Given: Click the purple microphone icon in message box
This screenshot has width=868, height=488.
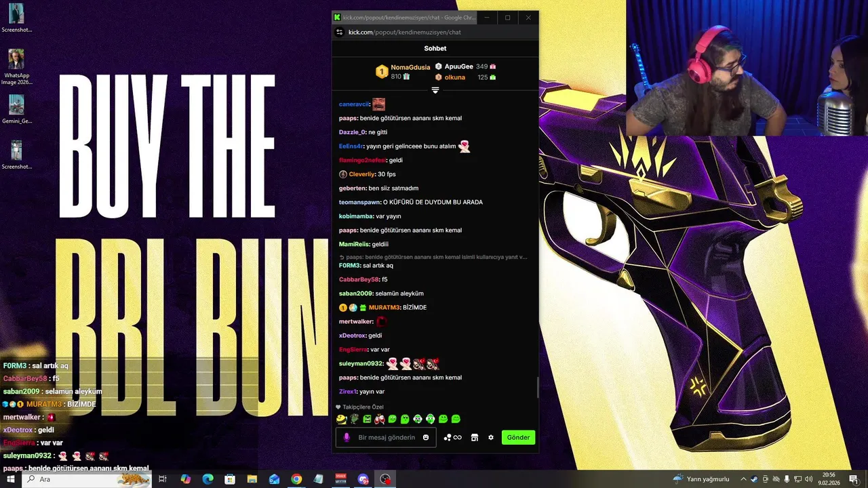Looking at the screenshot, I should click(x=347, y=437).
